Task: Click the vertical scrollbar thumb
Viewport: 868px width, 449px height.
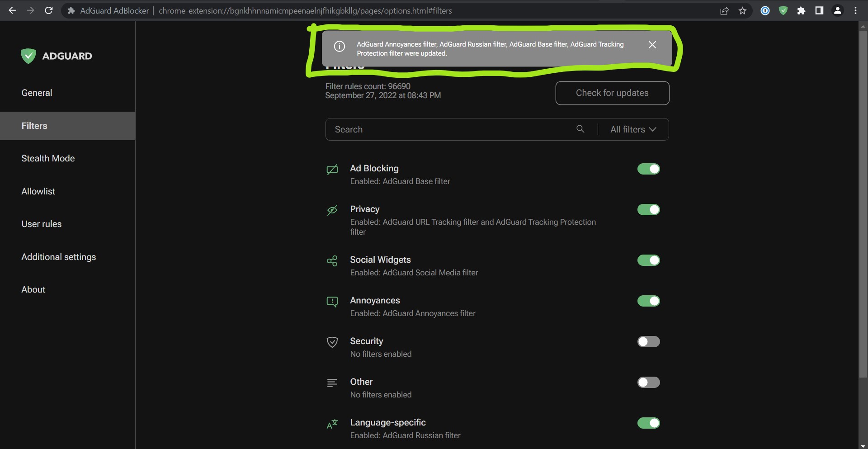Action: point(863,203)
